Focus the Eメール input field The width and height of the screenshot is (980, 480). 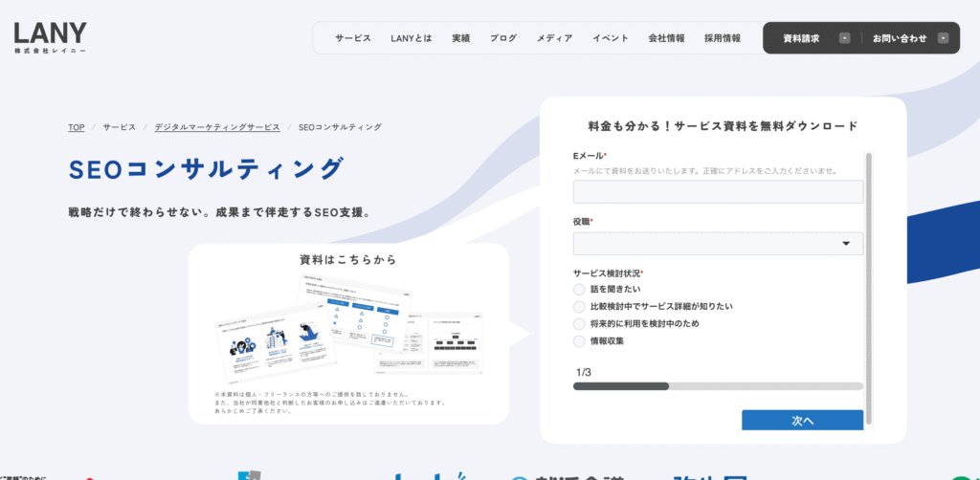click(x=718, y=192)
